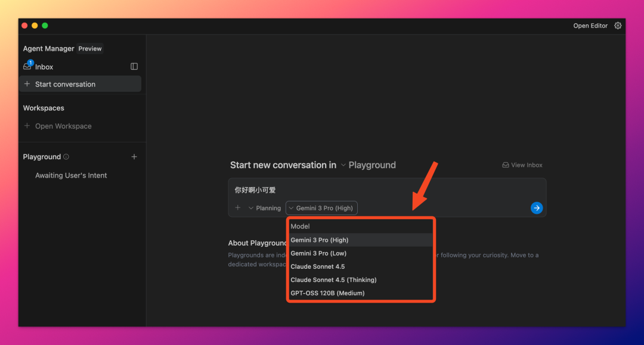Click the Model header in dropdown list

click(300, 226)
